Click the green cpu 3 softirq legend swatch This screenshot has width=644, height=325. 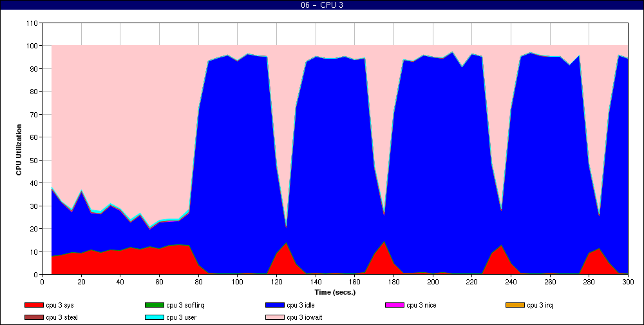tap(154, 305)
